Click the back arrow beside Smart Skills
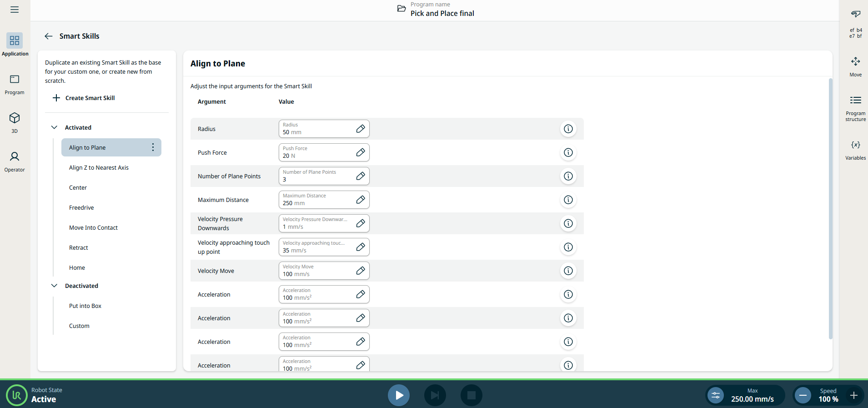 click(x=49, y=36)
